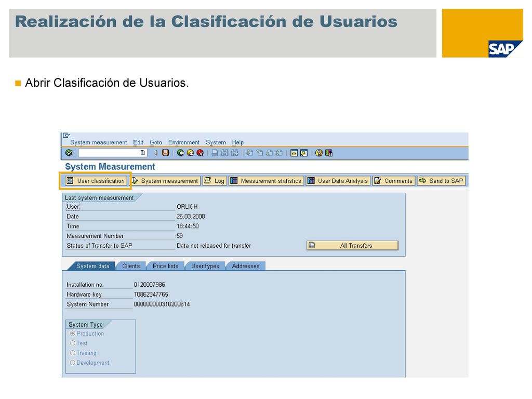The height and width of the screenshot is (399, 532).
Task: Select the Production system type radio button
Action: (x=72, y=334)
